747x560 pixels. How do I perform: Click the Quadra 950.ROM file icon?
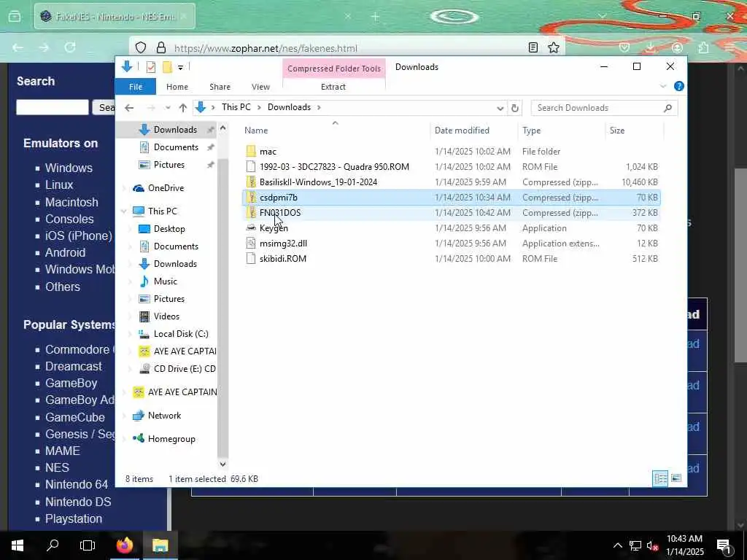pyautogui.click(x=251, y=167)
